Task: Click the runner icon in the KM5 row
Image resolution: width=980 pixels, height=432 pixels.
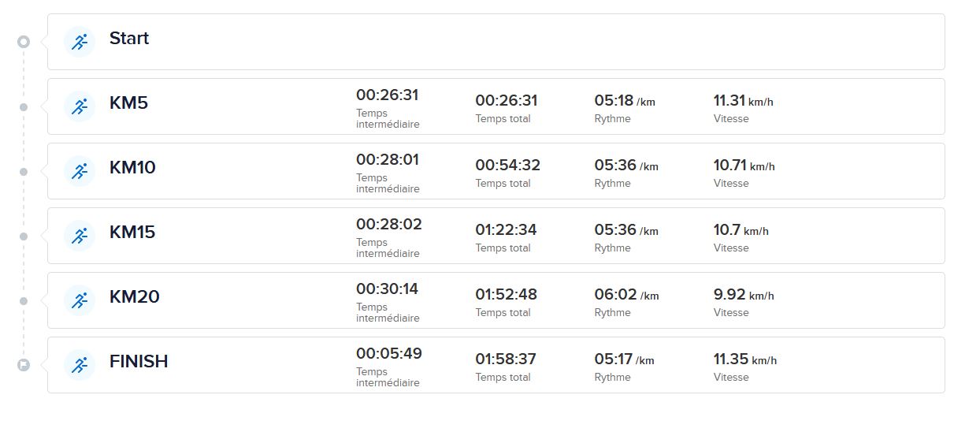Action: (79, 106)
